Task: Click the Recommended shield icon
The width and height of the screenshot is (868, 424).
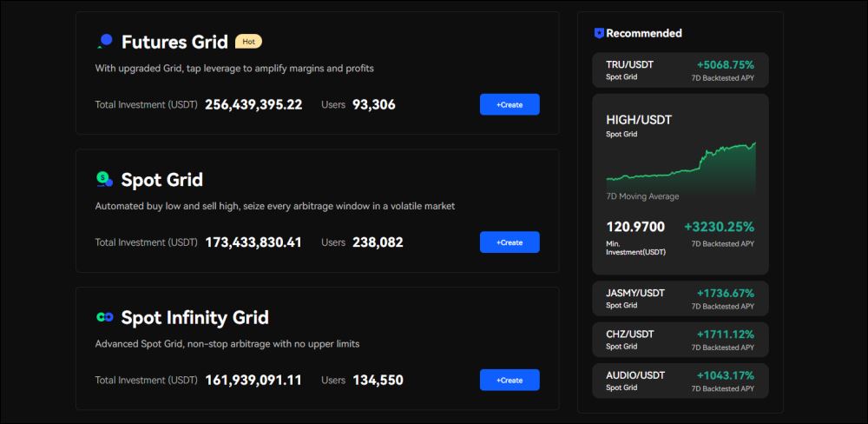Action: click(599, 33)
